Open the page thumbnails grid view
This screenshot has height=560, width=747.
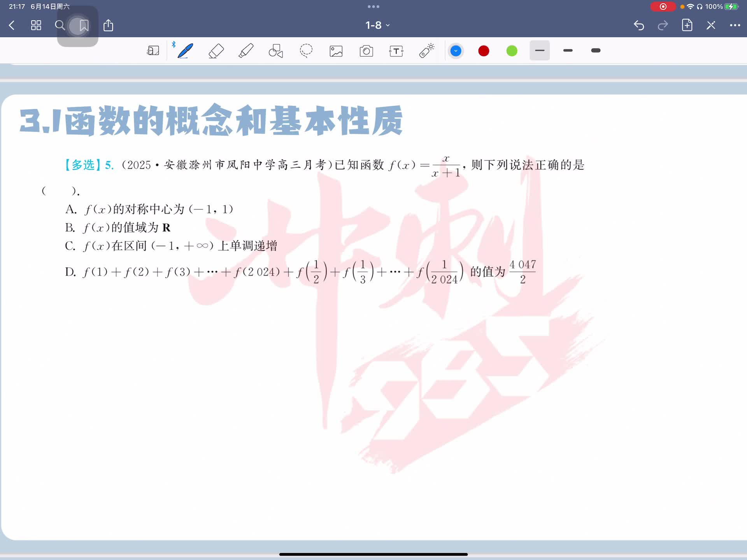(x=36, y=26)
